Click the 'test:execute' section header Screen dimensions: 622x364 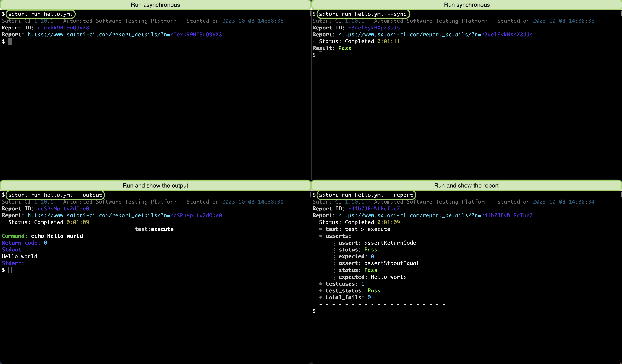(154, 229)
